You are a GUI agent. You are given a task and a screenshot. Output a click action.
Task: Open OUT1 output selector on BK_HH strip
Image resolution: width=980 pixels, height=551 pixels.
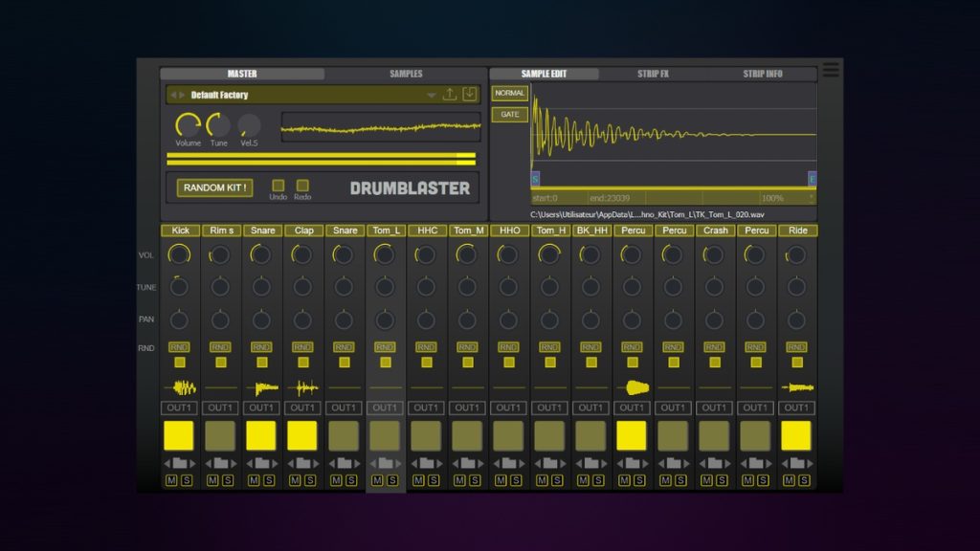click(590, 408)
